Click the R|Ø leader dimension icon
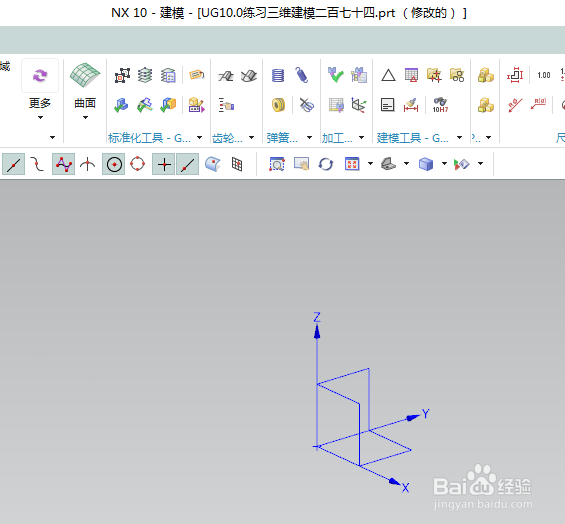Screen dimensions: 565x524 (x=539, y=104)
